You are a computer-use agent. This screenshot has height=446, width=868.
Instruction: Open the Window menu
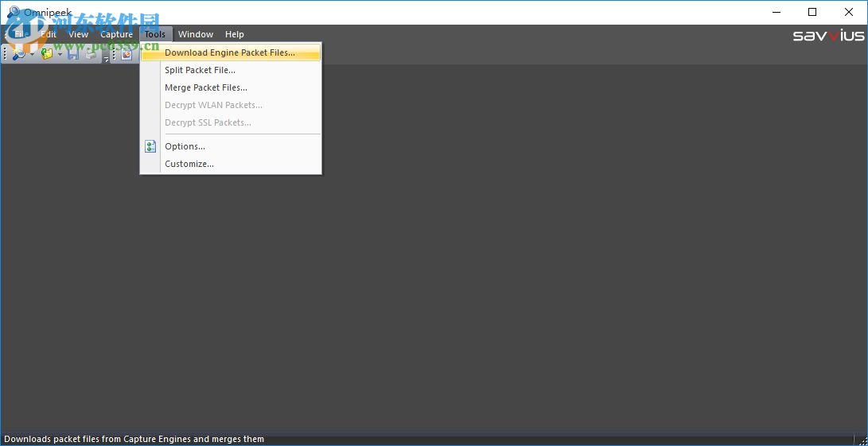(196, 34)
